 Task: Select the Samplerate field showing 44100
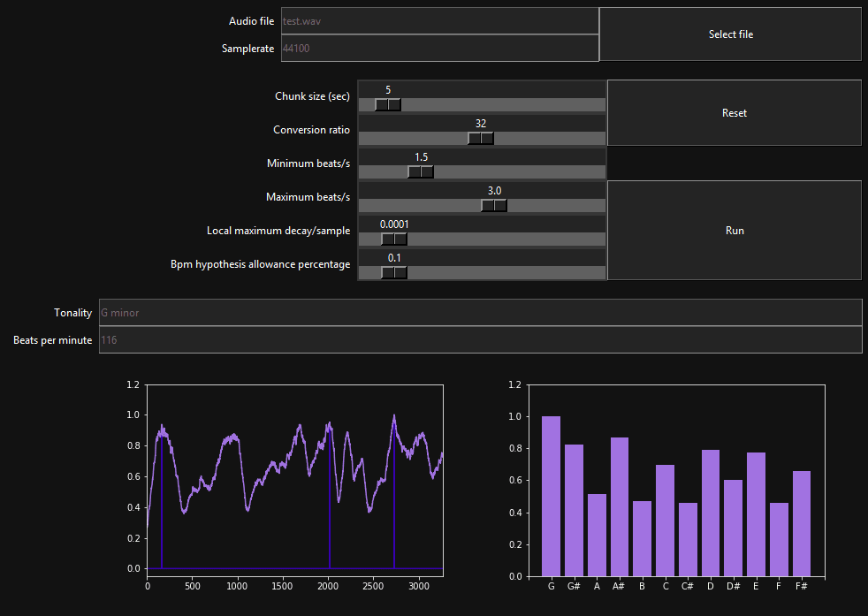coord(439,48)
